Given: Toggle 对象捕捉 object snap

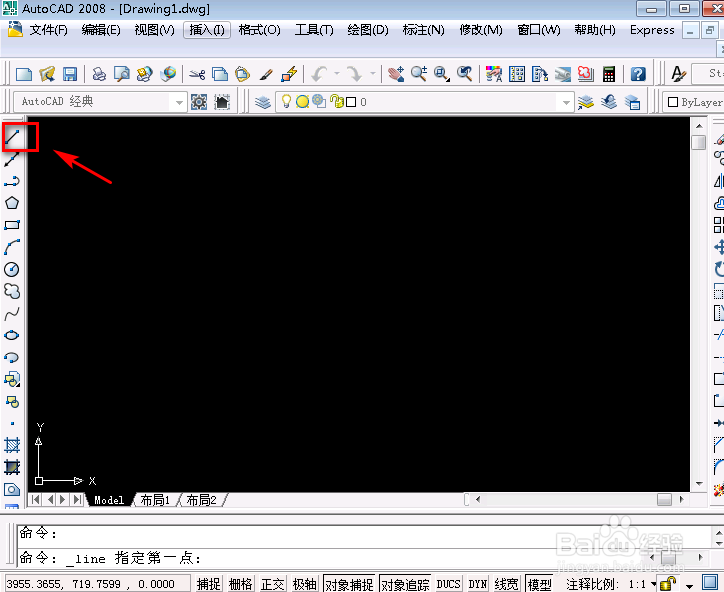Looking at the screenshot, I should (x=350, y=584).
